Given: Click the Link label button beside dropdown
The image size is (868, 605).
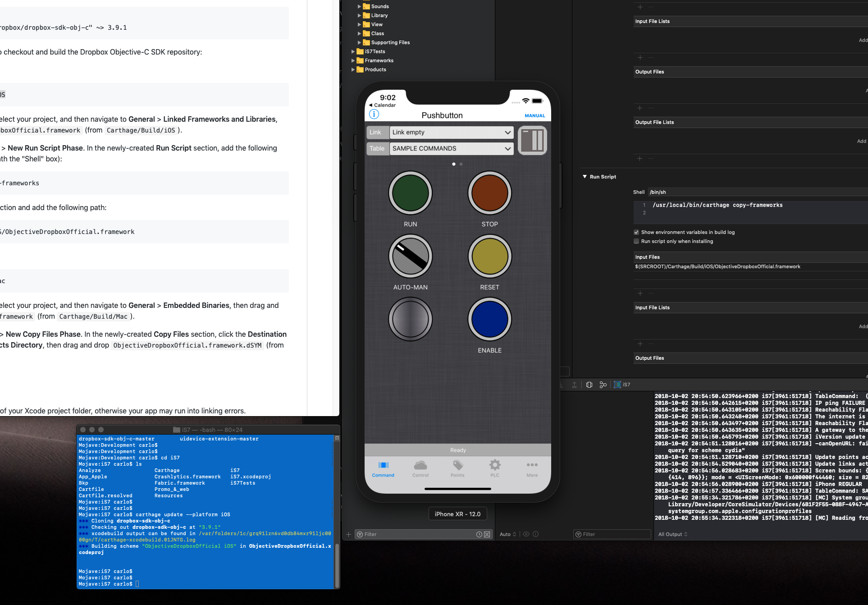Looking at the screenshot, I should (378, 132).
